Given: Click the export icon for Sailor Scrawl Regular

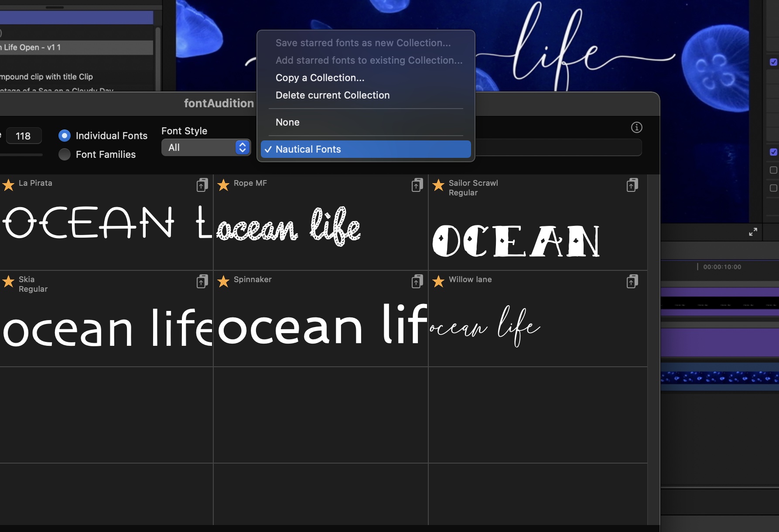Looking at the screenshot, I should (x=632, y=185).
